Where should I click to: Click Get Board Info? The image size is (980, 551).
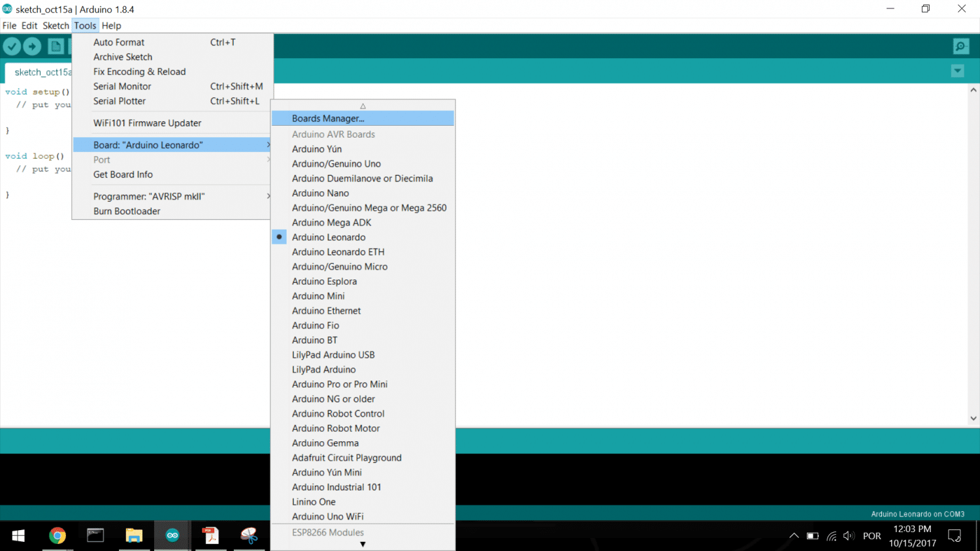pos(123,174)
